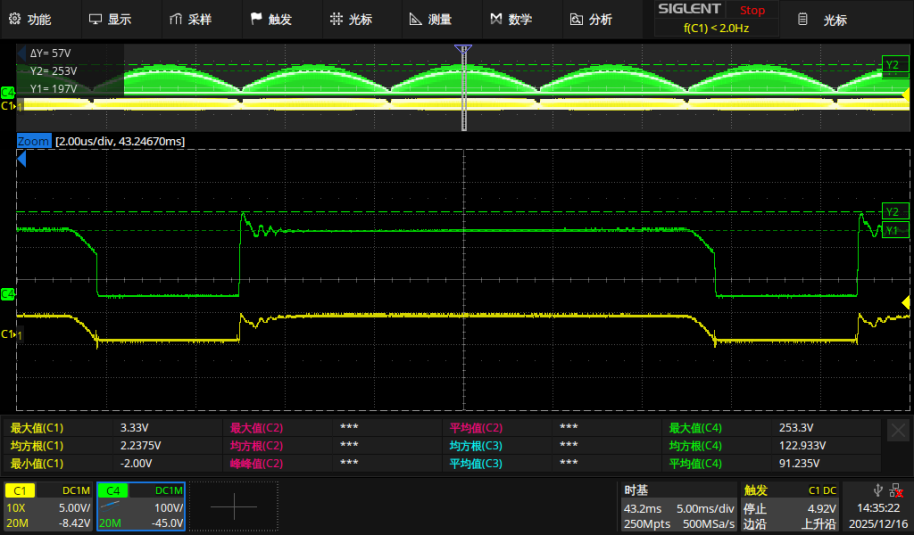Add a channel with the plus box
The height and width of the screenshot is (536, 915).
233,506
